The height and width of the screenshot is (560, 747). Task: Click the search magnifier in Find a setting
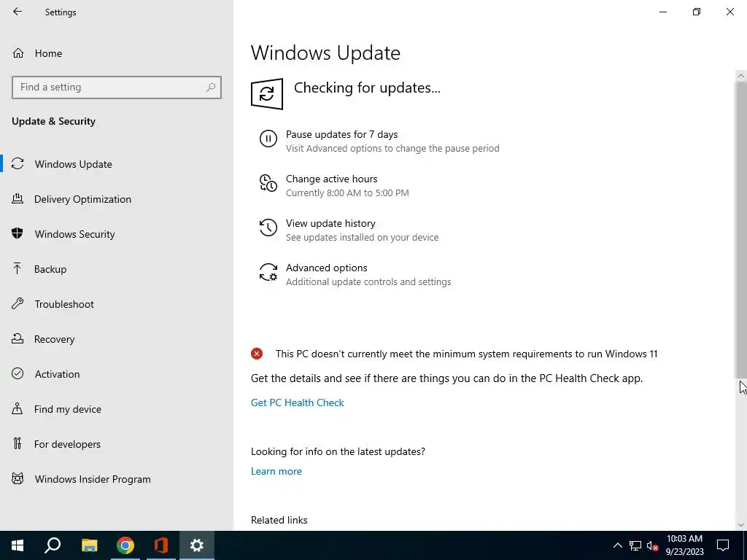pos(211,87)
